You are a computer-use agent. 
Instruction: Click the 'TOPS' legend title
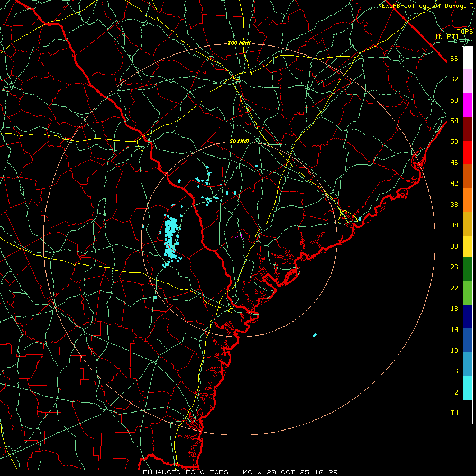[465, 32]
